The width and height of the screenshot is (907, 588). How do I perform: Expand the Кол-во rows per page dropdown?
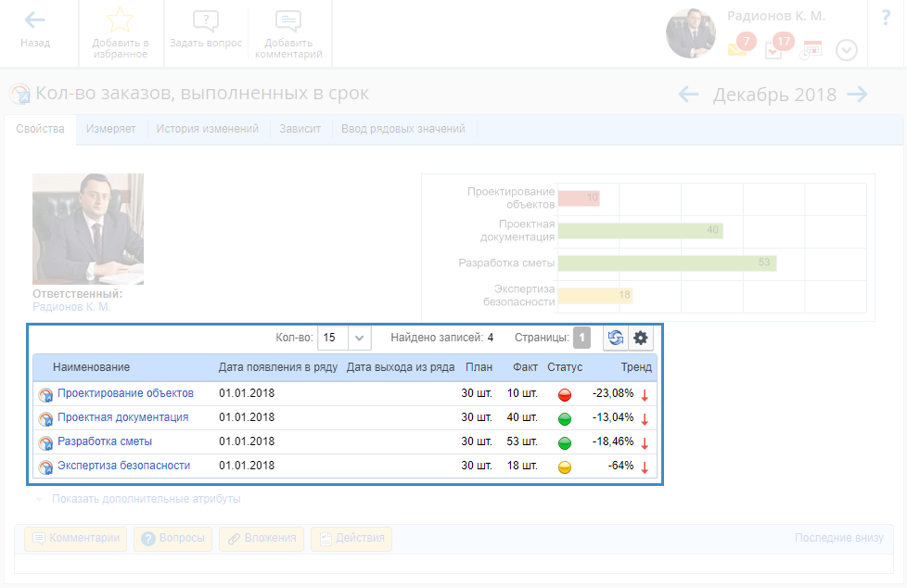pos(360,339)
